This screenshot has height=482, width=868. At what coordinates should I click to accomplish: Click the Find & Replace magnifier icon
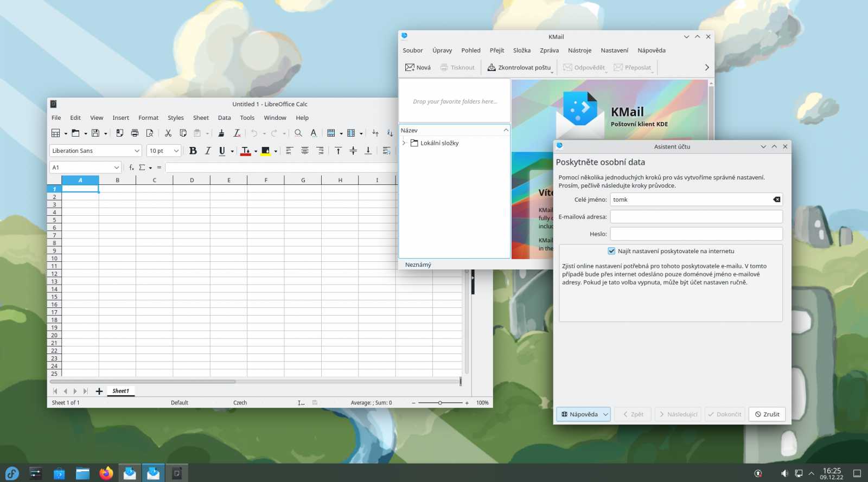point(298,133)
